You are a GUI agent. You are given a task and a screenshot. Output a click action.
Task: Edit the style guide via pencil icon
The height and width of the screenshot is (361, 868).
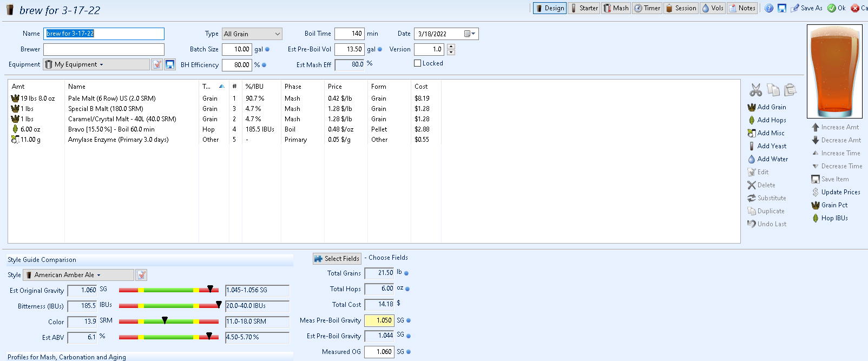141,275
